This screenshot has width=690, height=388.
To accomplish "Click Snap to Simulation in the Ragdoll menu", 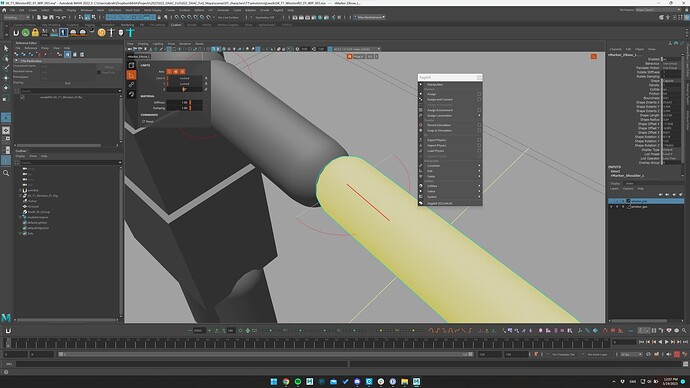I will (x=439, y=130).
